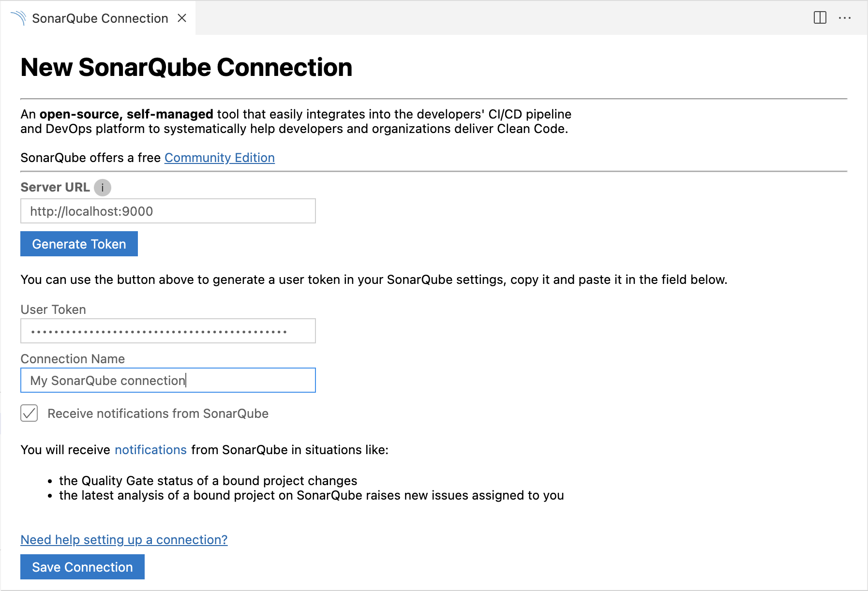Open Need help setting up a connection link
Image resolution: width=868 pixels, height=591 pixels.
[x=123, y=540]
